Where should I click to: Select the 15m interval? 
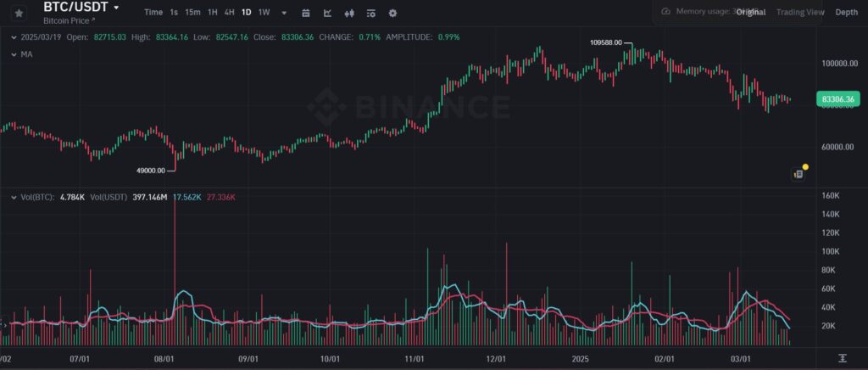[192, 13]
